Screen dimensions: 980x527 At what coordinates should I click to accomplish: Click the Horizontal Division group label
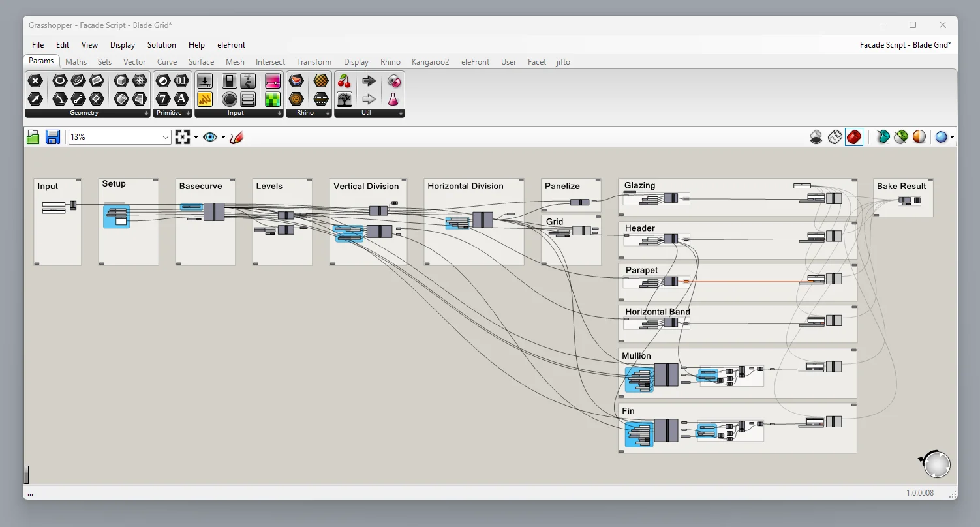tap(466, 186)
